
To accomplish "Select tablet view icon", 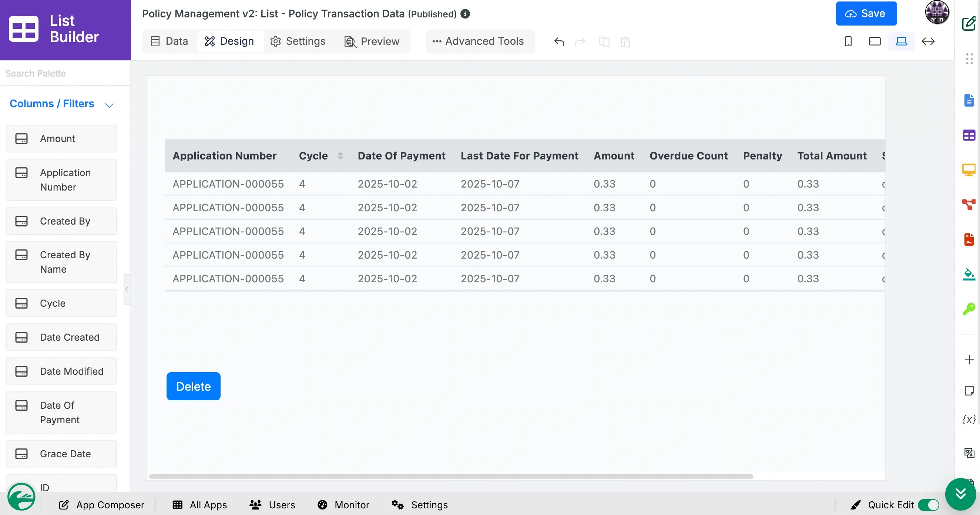I will [x=875, y=41].
